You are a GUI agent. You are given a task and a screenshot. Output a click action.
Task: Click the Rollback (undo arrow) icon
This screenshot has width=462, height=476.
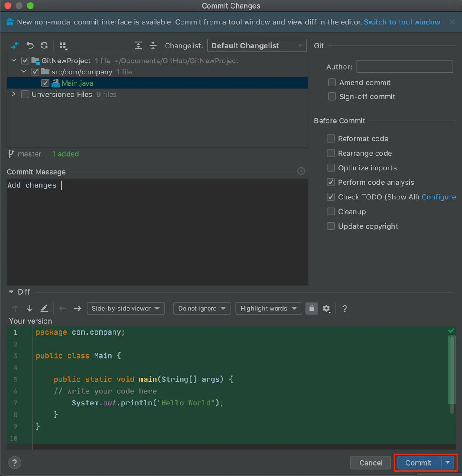tap(30, 45)
